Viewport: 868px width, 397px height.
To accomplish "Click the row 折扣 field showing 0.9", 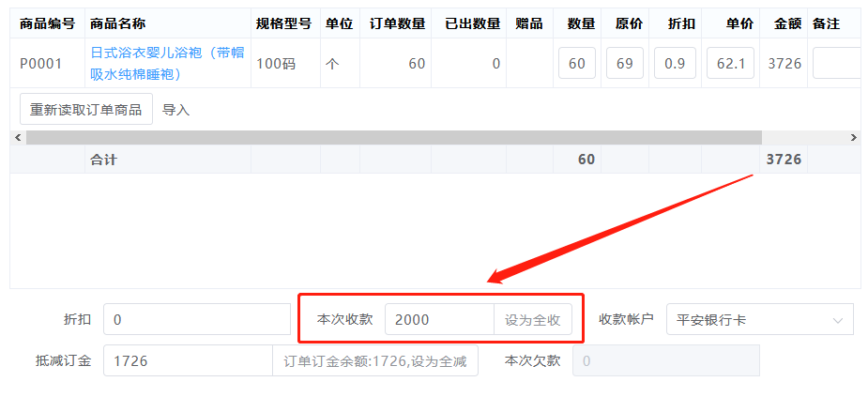I will pos(675,64).
